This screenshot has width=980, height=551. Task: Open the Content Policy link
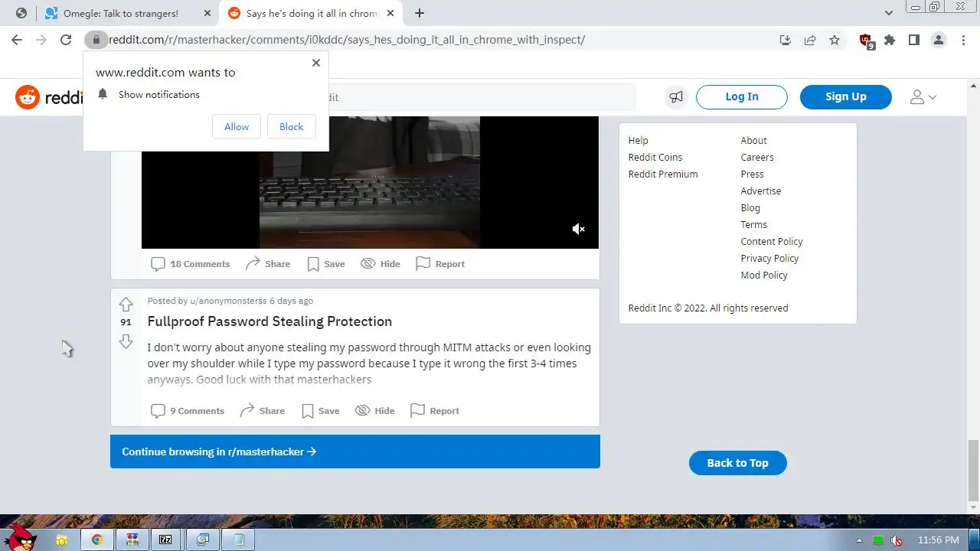click(x=772, y=242)
